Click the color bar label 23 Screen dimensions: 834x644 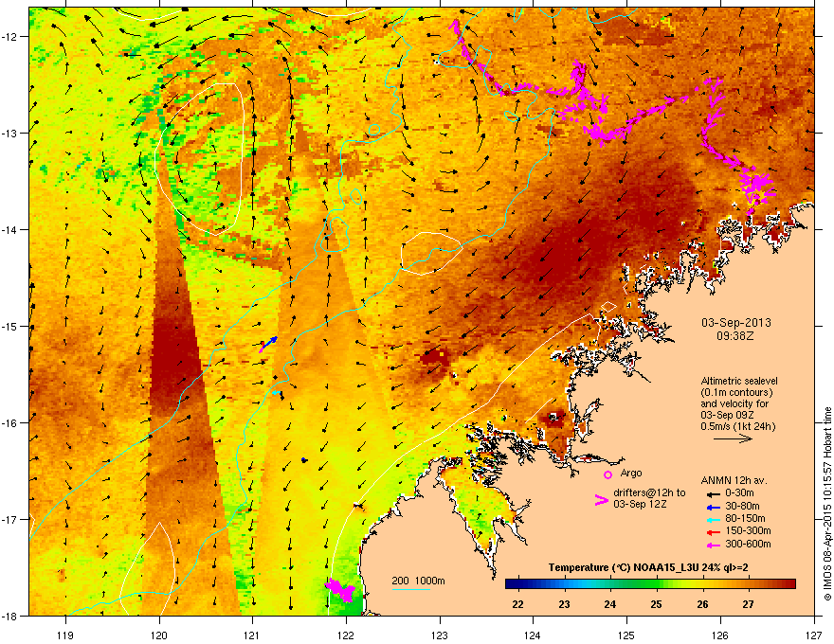(564, 604)
